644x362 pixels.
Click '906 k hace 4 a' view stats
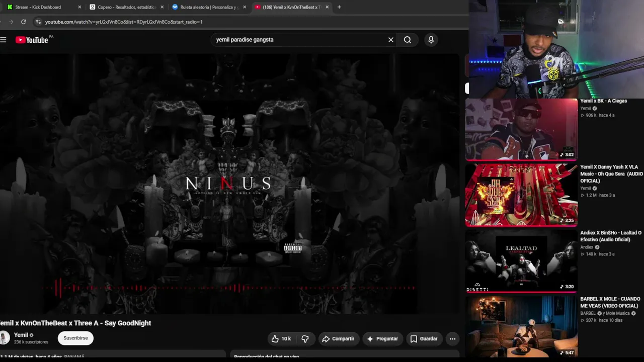(597, 115)
